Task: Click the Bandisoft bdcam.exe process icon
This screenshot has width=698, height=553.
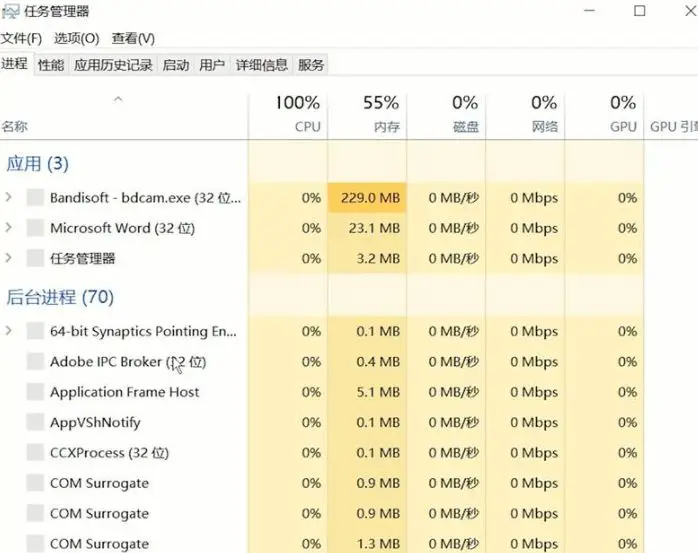Action: click(35, 198)
